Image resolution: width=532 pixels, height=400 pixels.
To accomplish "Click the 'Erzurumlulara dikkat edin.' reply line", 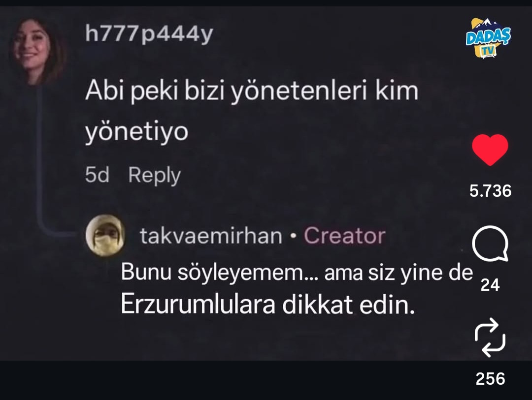I will point(267,305).
